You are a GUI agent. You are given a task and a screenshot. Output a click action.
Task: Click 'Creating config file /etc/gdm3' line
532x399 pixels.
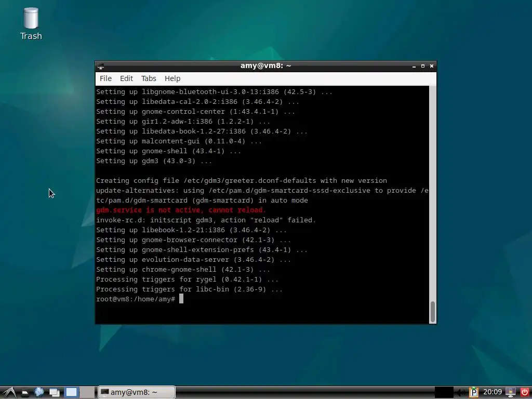point(241,180)
